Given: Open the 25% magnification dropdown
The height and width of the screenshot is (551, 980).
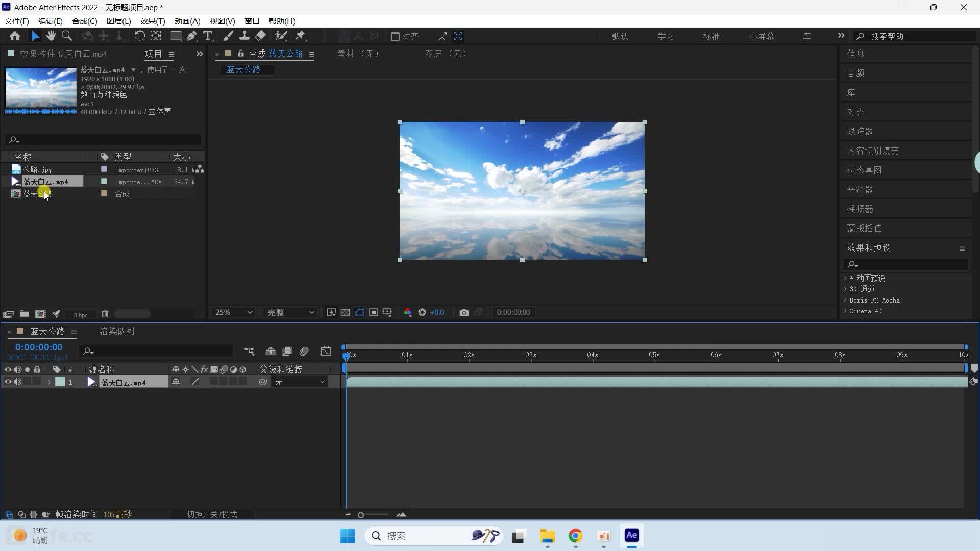Looking at the screenshot, I should tap(233, 312).
